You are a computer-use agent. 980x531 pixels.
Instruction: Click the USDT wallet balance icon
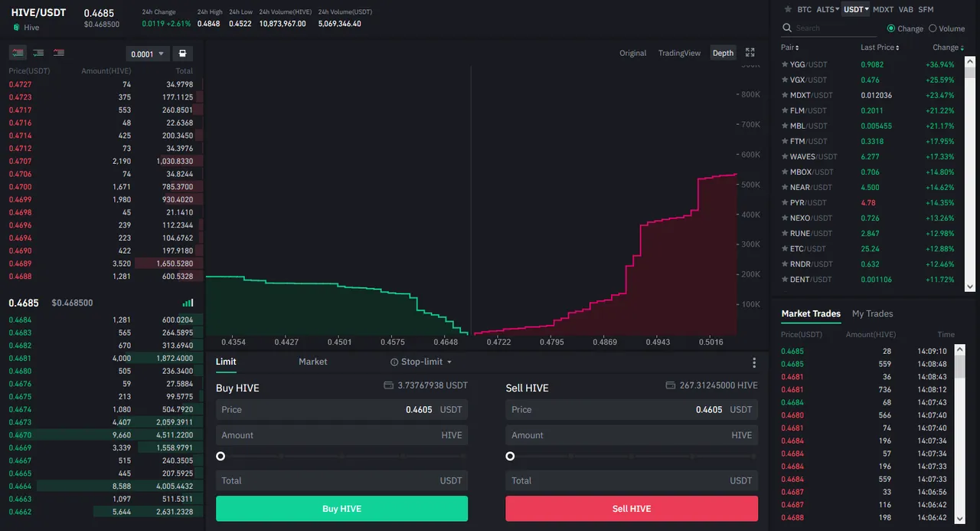point(388,385)
